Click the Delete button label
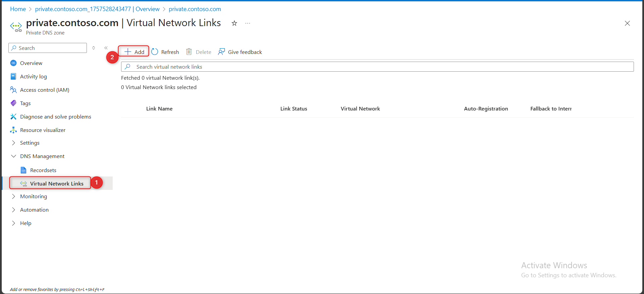The width and height of the screenshot is (644, 294). pyautogui.click(x=204, y=52)
